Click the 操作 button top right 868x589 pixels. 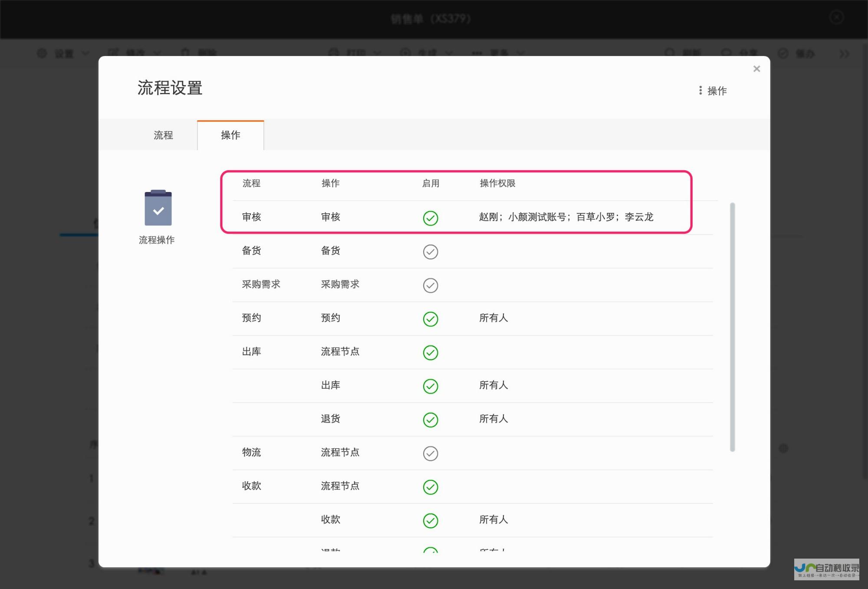(713, 91)
